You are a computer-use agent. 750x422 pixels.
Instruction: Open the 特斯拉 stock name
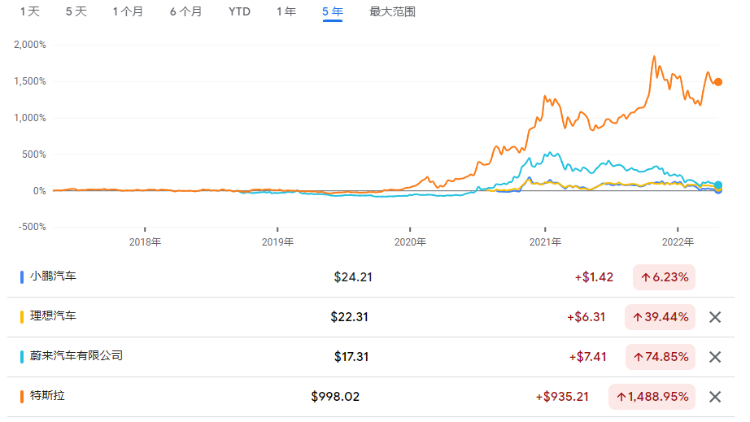click(48, 397)
